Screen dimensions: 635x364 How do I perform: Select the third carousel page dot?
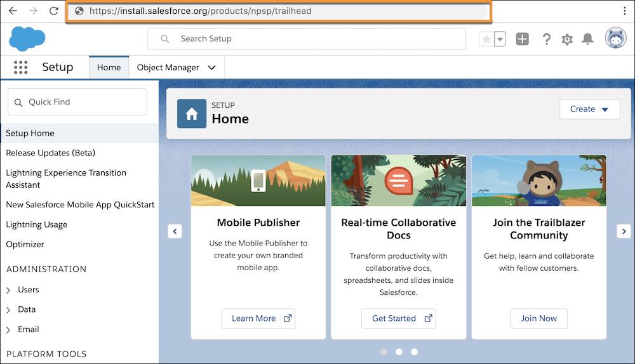[414, 352]
